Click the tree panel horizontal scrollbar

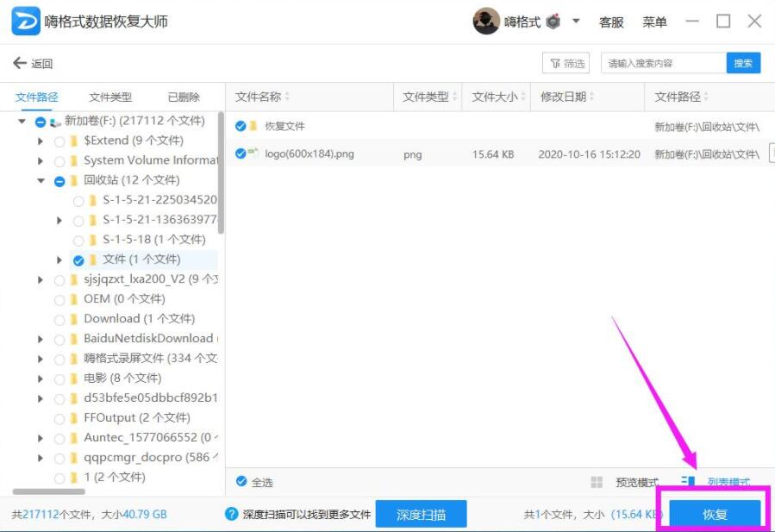click(x=48, y=491)
